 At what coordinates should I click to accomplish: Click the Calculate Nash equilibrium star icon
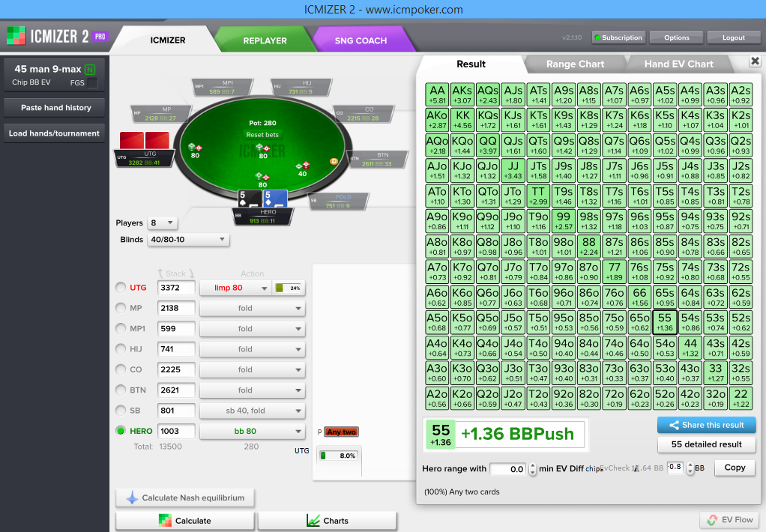coord(132,498)
